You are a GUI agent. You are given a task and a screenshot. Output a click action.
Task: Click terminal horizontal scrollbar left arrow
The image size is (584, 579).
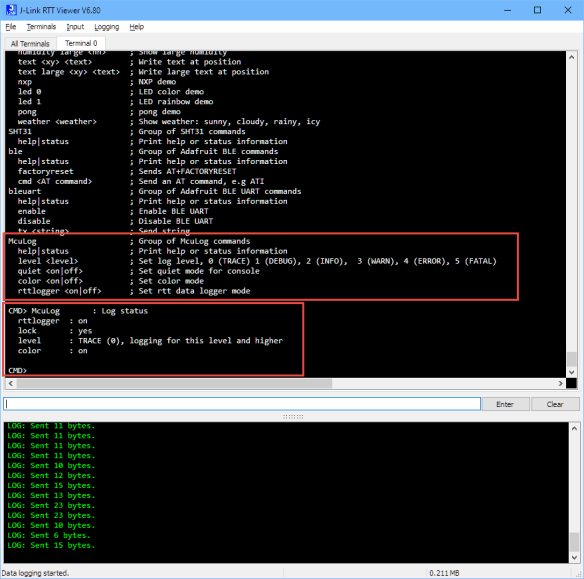click(x=11, y=383)
